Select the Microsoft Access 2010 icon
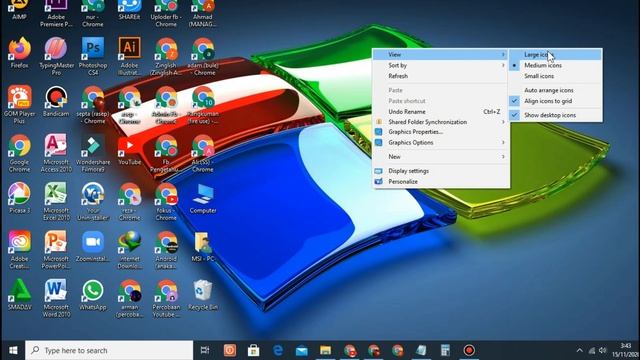Viewport: 640px width, 360px height. tap(56, 153)
